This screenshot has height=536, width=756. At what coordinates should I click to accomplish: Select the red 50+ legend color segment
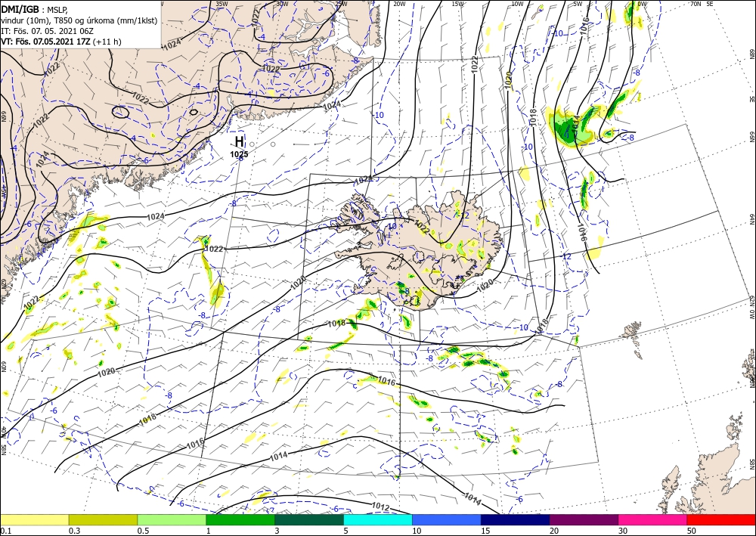coord(721,520)
